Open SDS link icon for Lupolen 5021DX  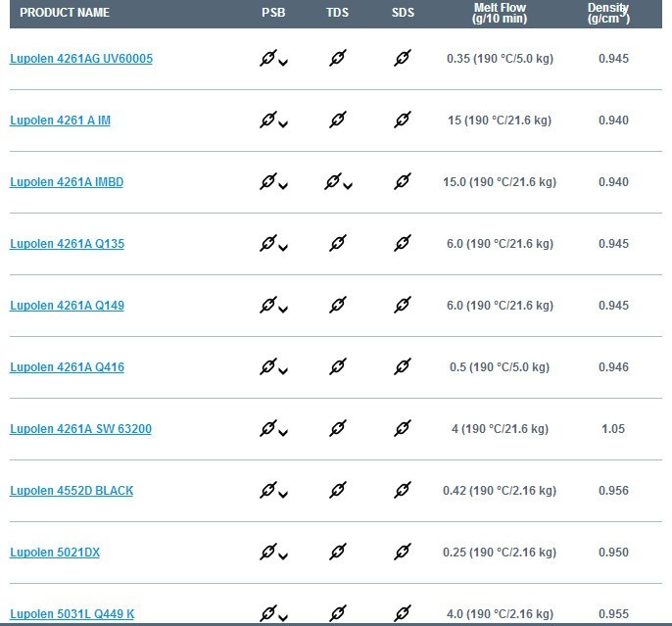tap(403, 552)
